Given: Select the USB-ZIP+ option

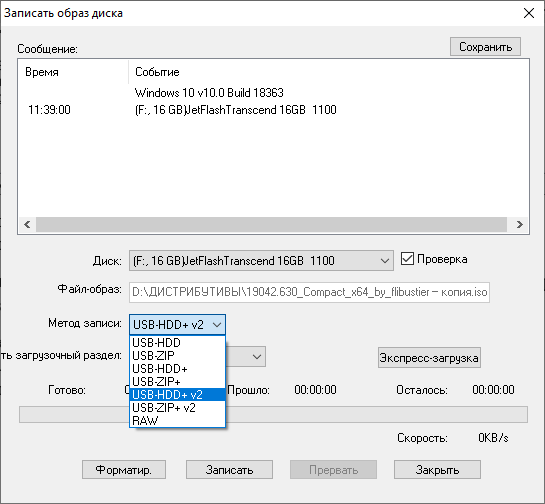Looking at the screenshot, I should point(177,382).
